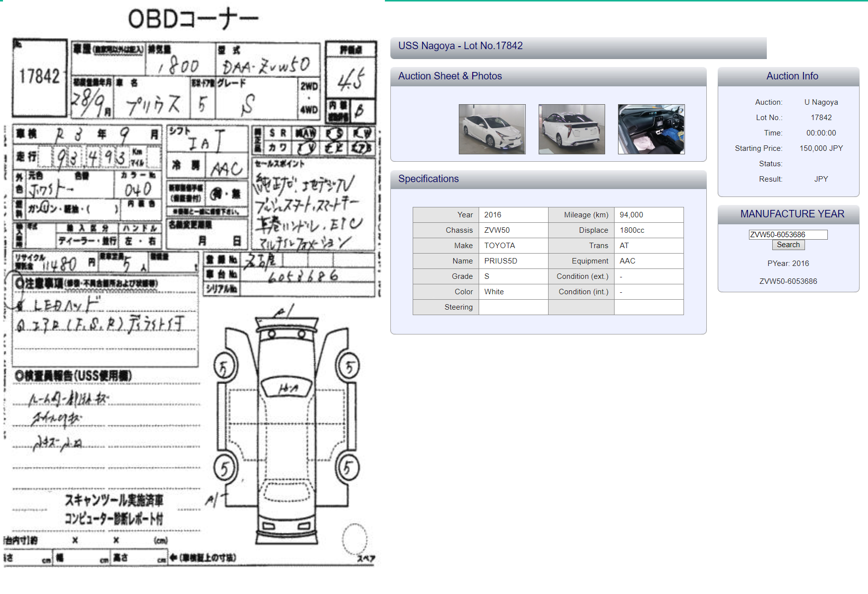Viewport: 868px width, 594px height.
Task: Select the 'Starting Price:' label
Action: pos(758,148)
